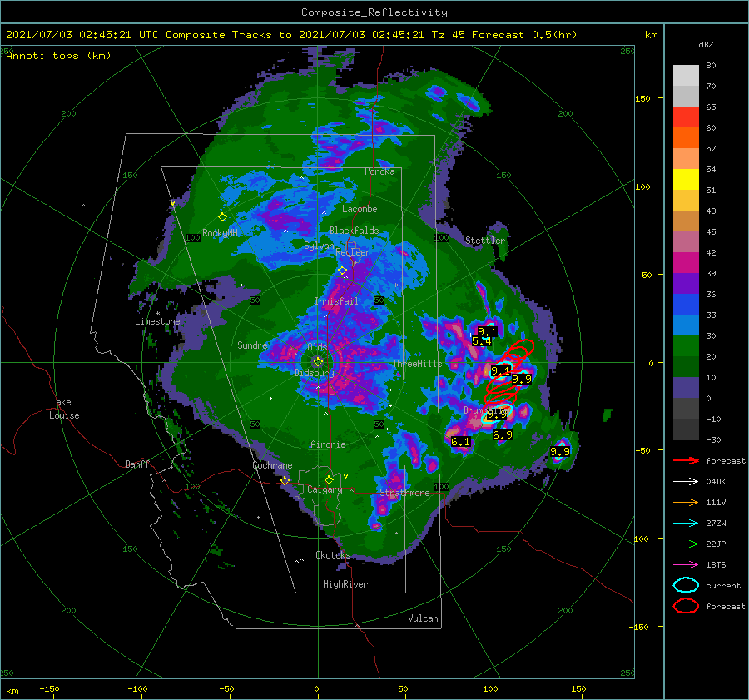Click the asterisk marker above Limestone
Image resolution: width=749 pixels, height=700 pixels.
(157, 314)
